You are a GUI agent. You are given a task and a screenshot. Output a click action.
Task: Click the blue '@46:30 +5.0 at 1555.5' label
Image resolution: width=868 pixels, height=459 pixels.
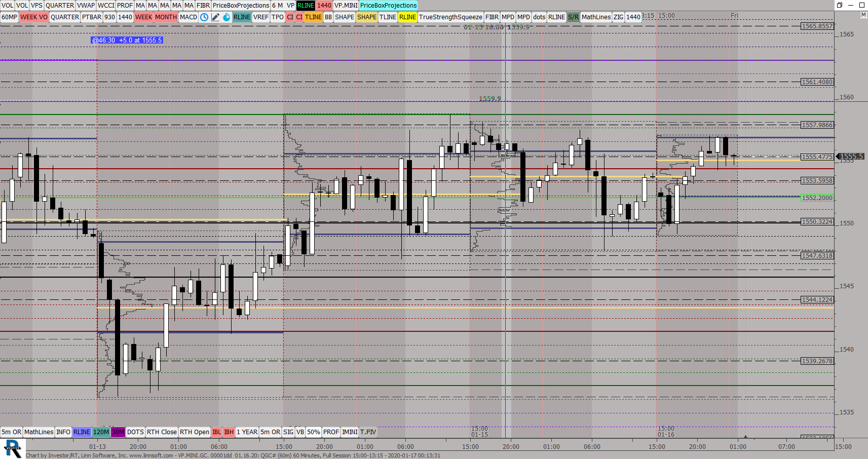127,40
